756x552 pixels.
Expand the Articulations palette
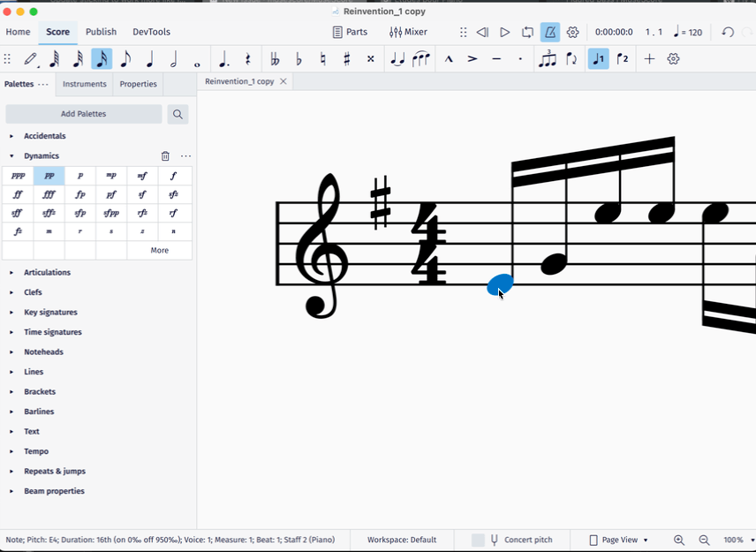[11, 272]
